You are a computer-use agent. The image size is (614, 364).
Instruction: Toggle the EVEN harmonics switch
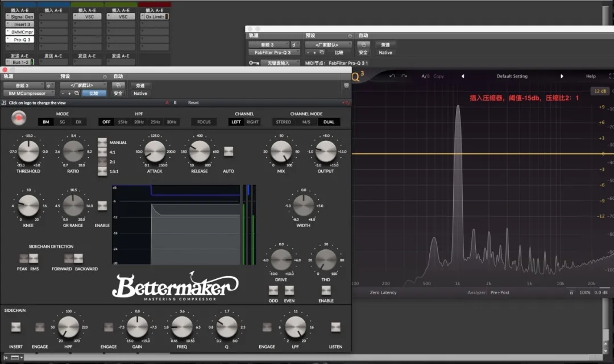[x=289, y=290]
